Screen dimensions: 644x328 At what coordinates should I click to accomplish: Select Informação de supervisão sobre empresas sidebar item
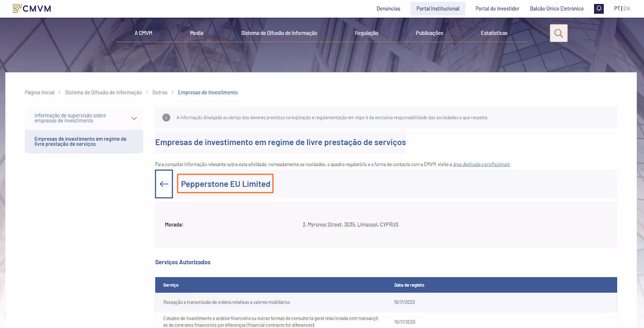tap(84, 118)
